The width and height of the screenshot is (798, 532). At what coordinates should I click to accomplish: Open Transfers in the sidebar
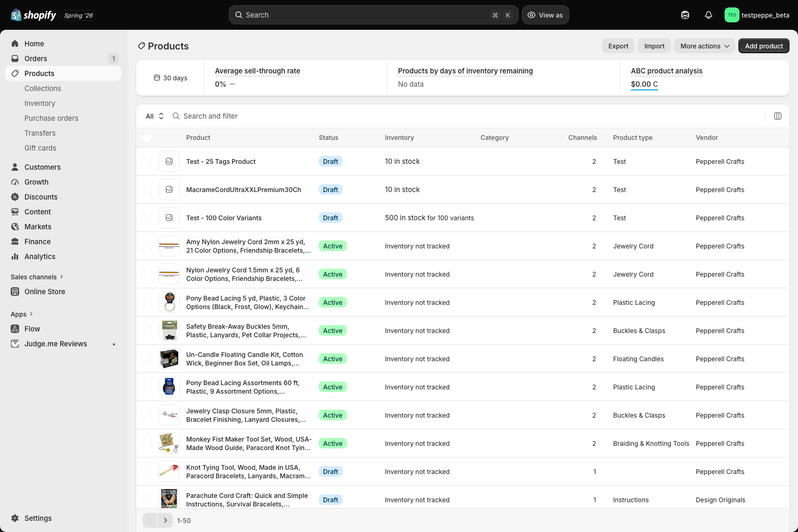click(40, 133)
